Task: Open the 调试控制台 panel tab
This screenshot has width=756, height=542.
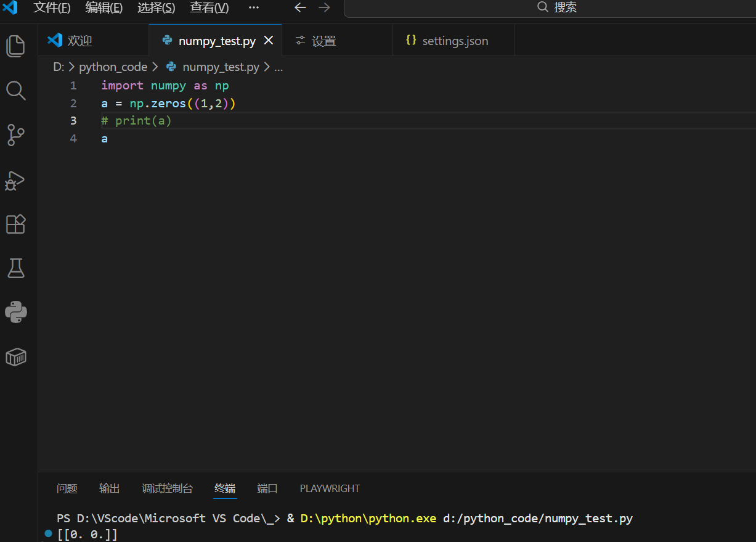Action: [167, 488]
